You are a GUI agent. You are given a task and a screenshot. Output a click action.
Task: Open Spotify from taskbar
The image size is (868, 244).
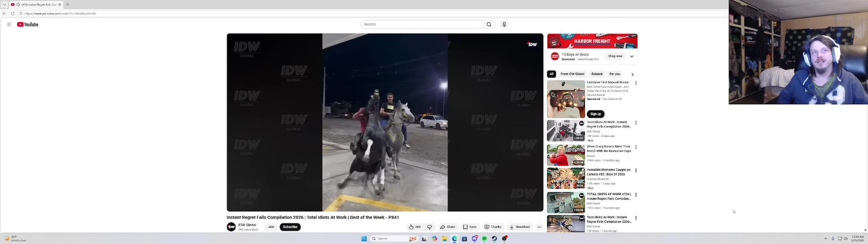(x=485, y=239)
